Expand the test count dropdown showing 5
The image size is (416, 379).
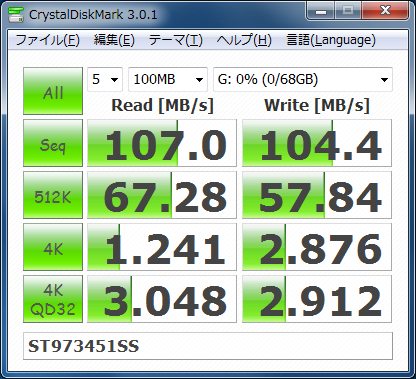coord(105,79)
